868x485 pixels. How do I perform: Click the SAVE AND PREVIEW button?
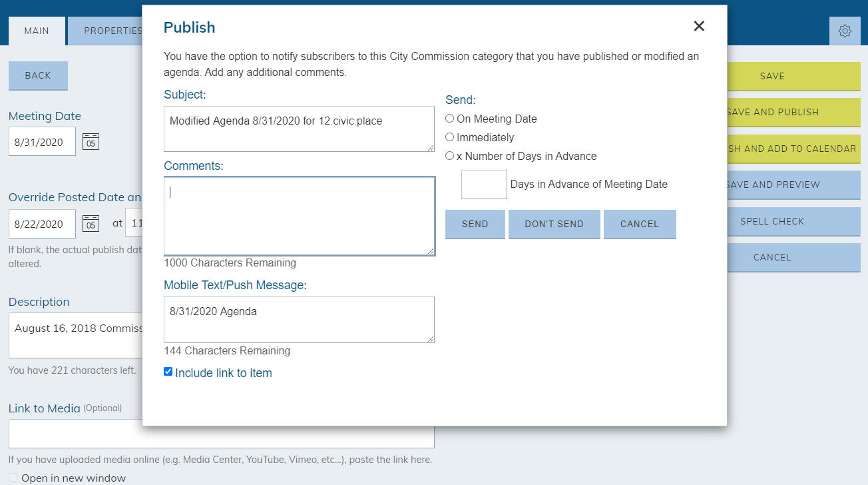click(793, 185)
